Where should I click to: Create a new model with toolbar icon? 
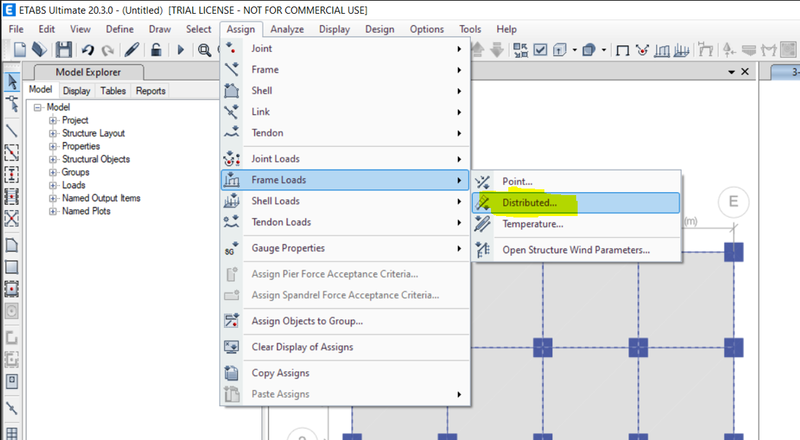pyautogui.click(x=19, y=50)
